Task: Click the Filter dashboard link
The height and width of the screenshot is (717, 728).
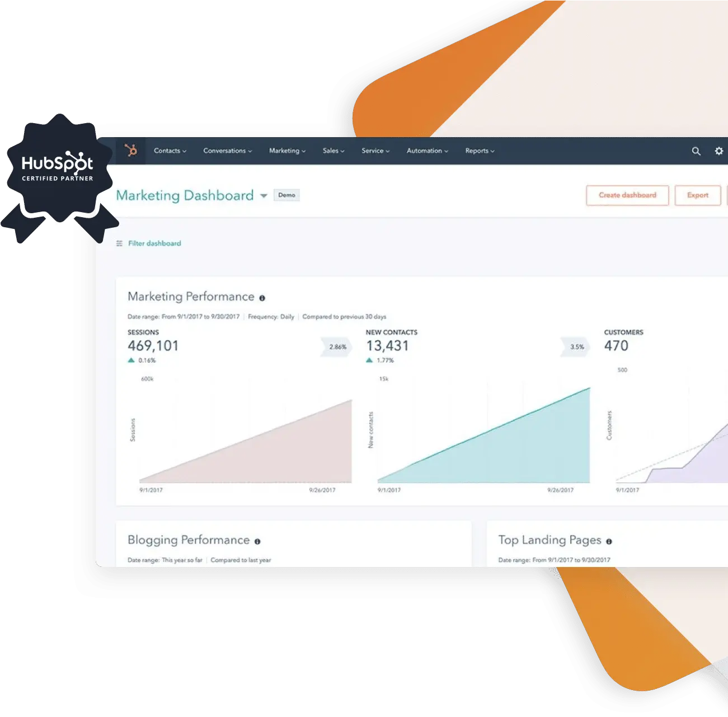Action: coord(154,243)
